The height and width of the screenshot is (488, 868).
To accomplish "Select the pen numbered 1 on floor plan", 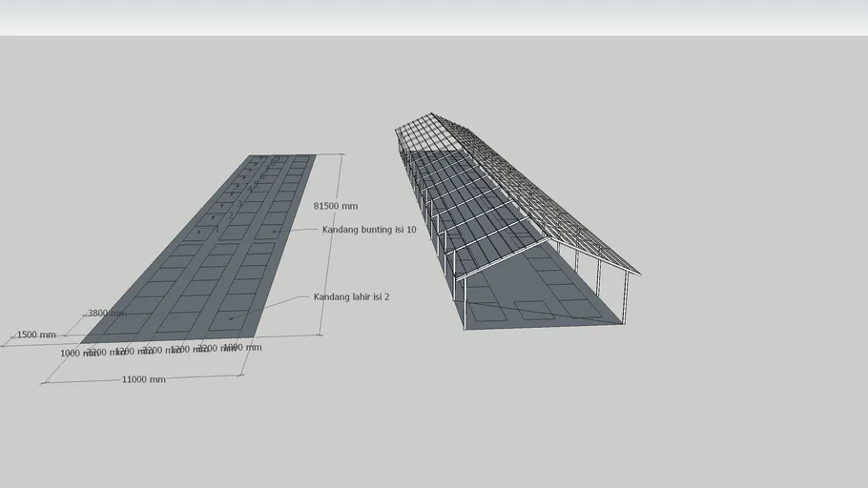I will [x=200, y=232].
